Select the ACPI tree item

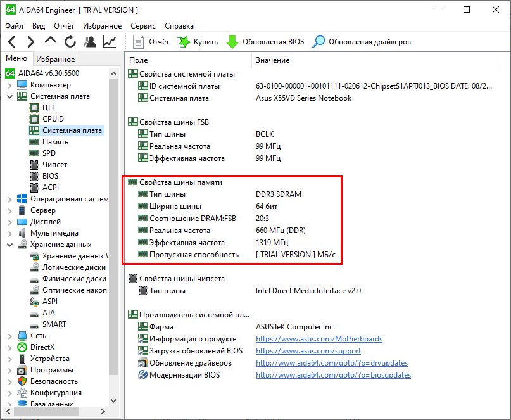(51, 188)
